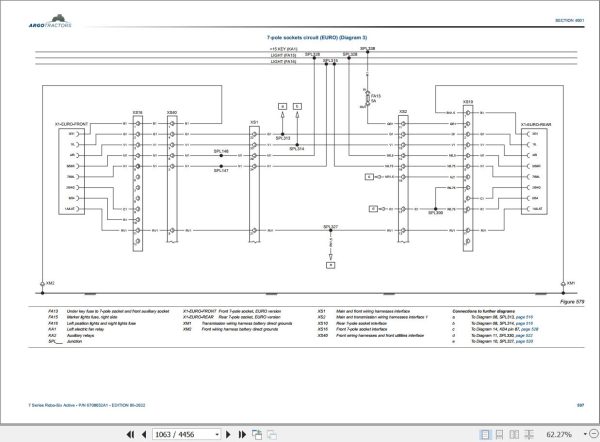This screenshot has width=600, height=442.
Task: Go to the previous page
Action: tap(144, 434)
